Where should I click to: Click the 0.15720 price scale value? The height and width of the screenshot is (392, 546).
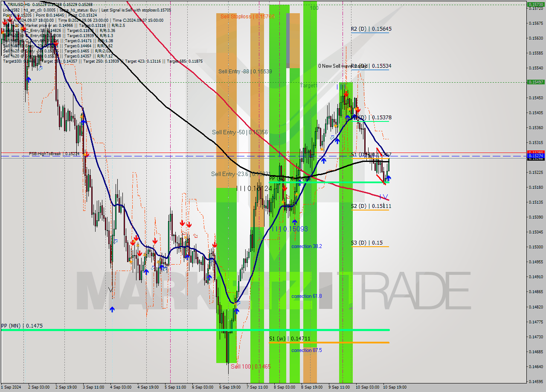[x=535, y=9]
